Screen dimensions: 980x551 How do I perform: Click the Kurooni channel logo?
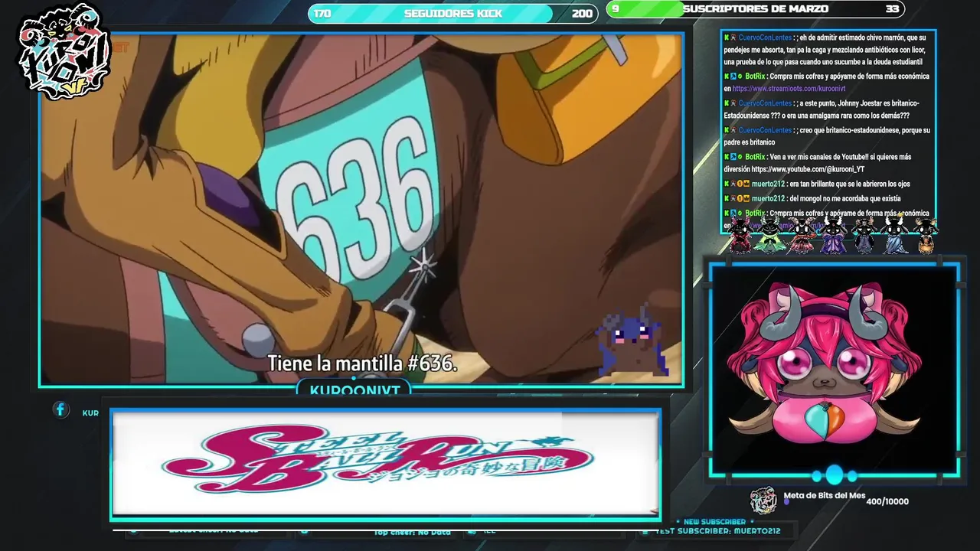click(63, 52)
